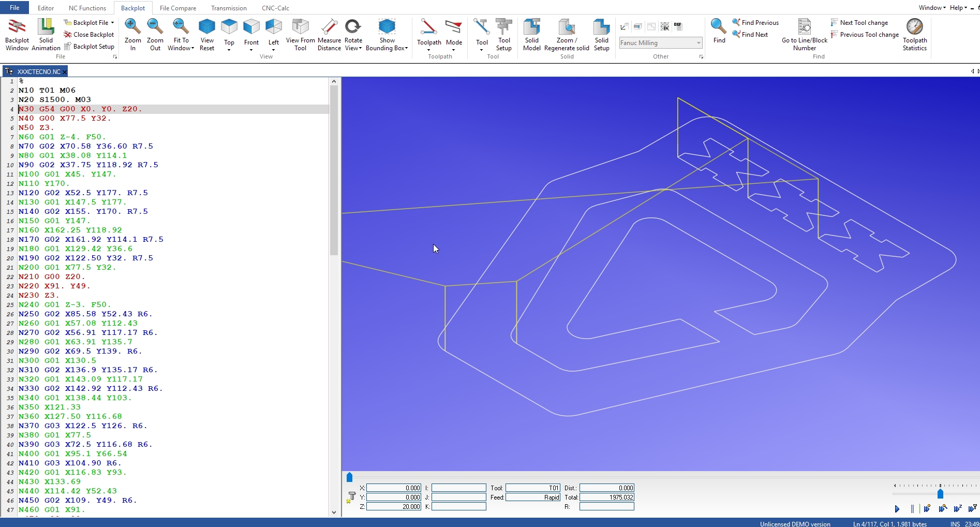Image resolution: width=980 pixels, height=527 pixels.
Task: Open the Backplot File dropdown
Action: (89, 22)
